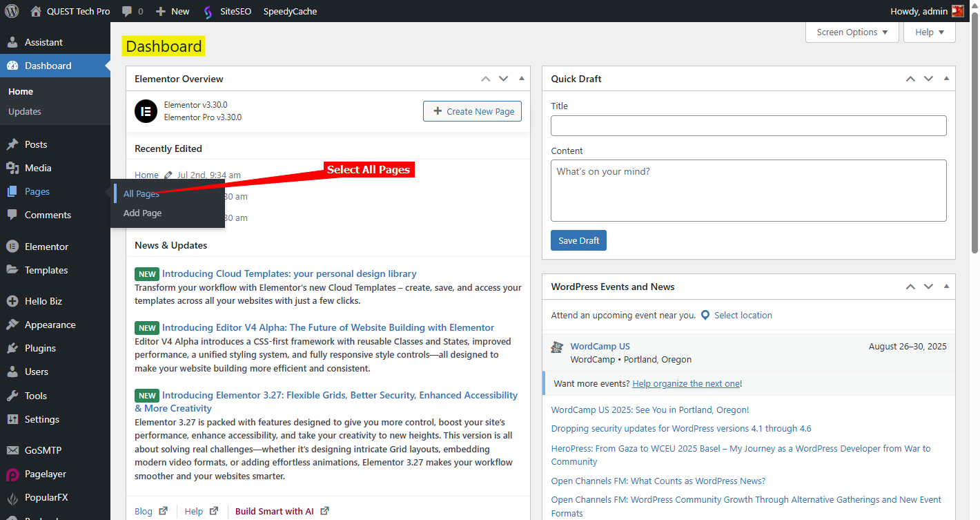
Task: Open Pagelayer via its pink P icon
Action: 12,474
